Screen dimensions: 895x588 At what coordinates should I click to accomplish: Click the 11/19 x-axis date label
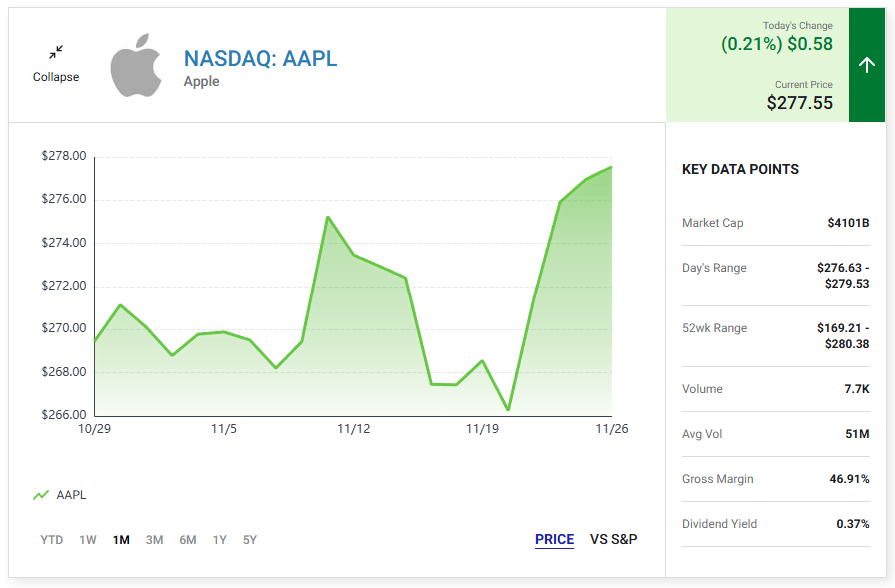coord(482,429)
